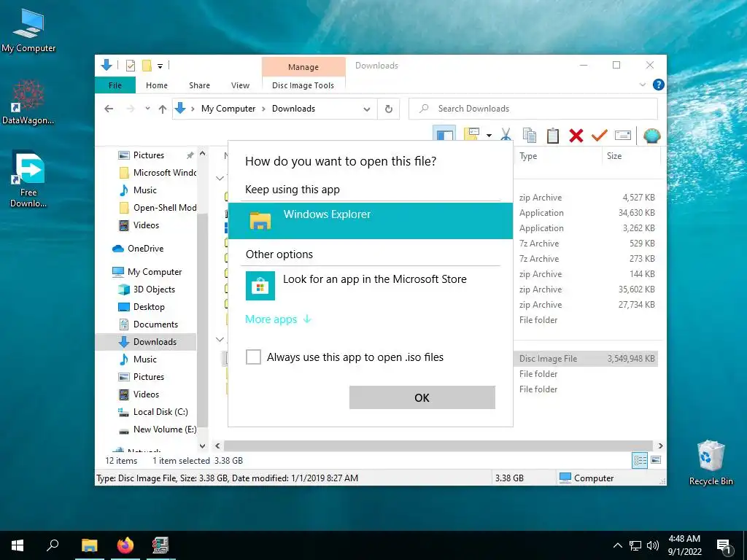Open Firefox from the taskbar
Screen dimensions: 747x560
(125, 545)
